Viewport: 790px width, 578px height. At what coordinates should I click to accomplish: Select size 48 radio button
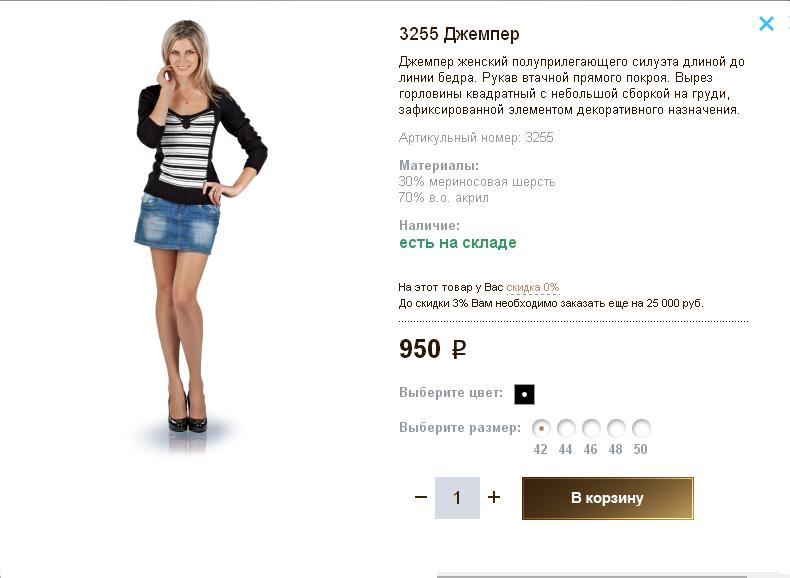coord(616,428)
